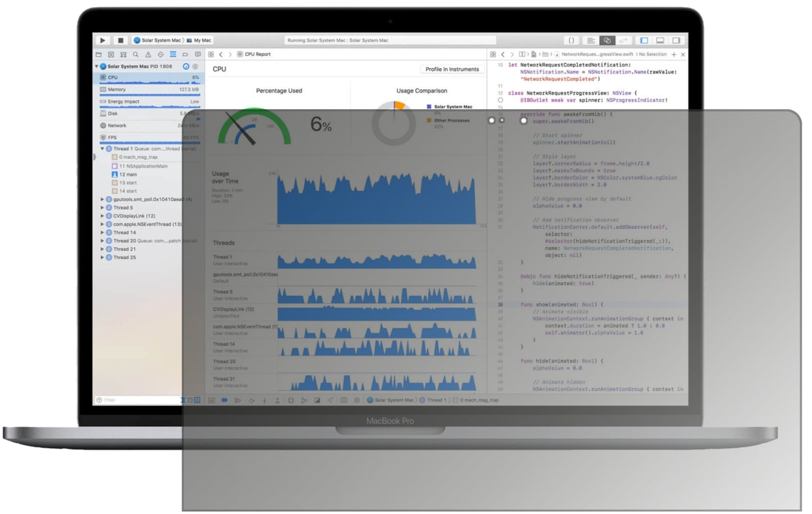Expand Thread 5 in debug navigator
The width and height of the screenshot is (812, 514).
(102, 208)
